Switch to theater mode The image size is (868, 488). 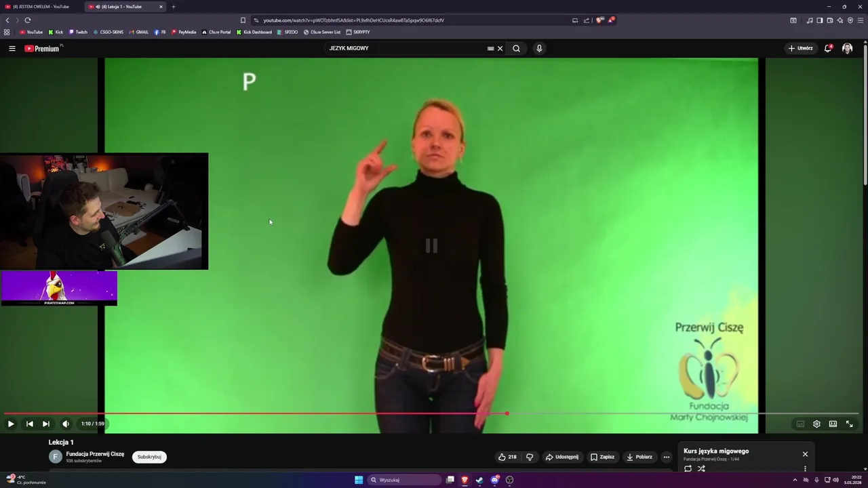(x=833, y=424)
